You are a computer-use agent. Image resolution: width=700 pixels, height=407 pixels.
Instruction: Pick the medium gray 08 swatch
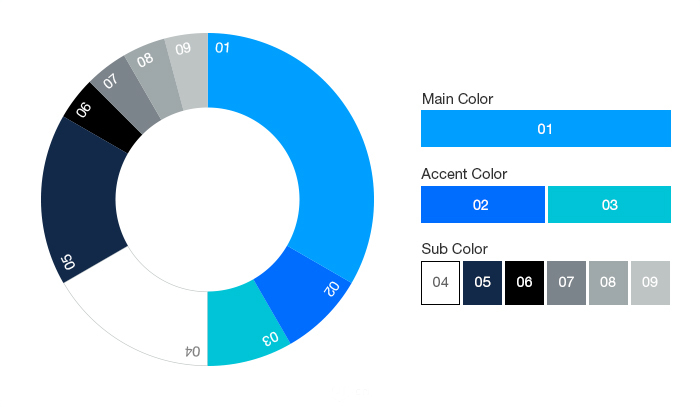click(x=608, y=282)
